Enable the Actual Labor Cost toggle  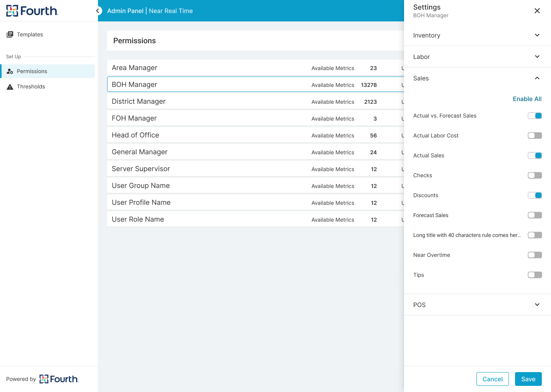pyautogui.click(x=535, y=135)
